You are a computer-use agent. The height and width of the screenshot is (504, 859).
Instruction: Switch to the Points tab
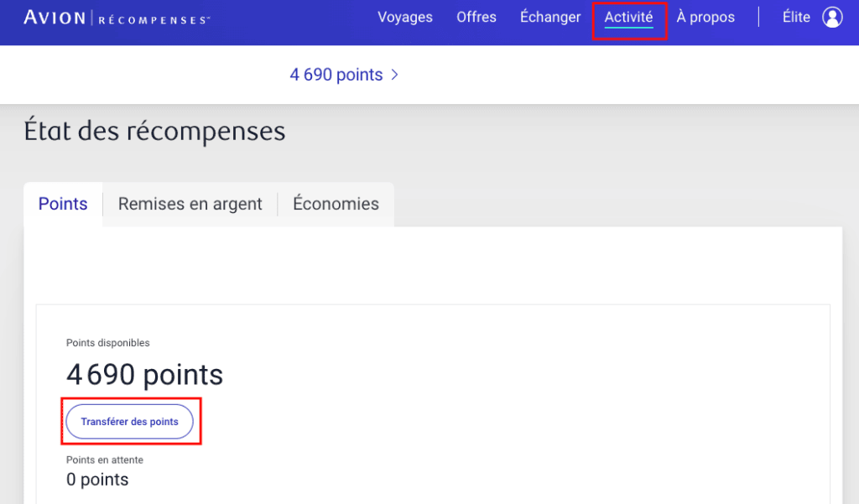63,204
